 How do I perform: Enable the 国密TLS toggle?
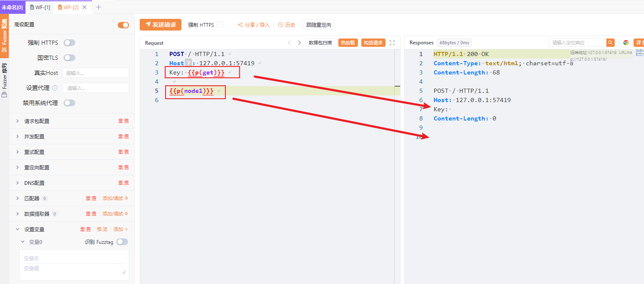[x=69, y=58]
